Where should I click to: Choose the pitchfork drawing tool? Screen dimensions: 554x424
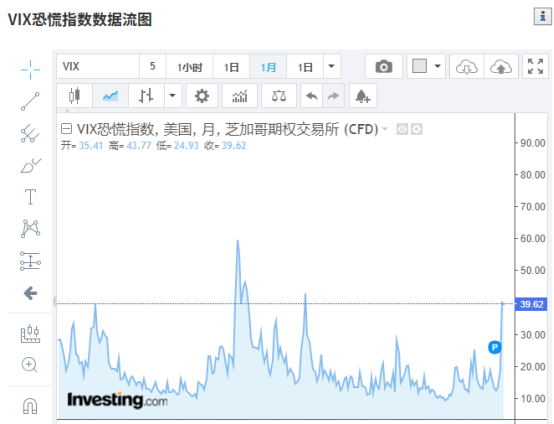30,134
